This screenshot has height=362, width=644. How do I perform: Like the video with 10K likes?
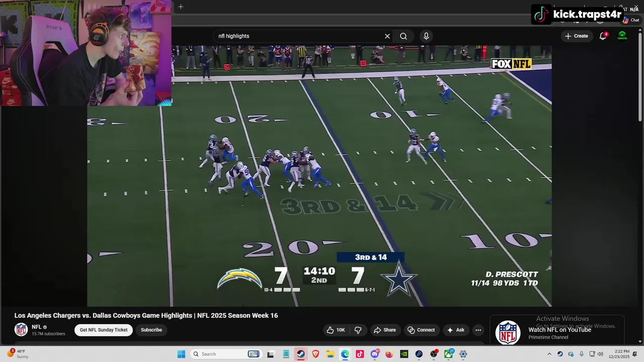[x=336, y=330]
